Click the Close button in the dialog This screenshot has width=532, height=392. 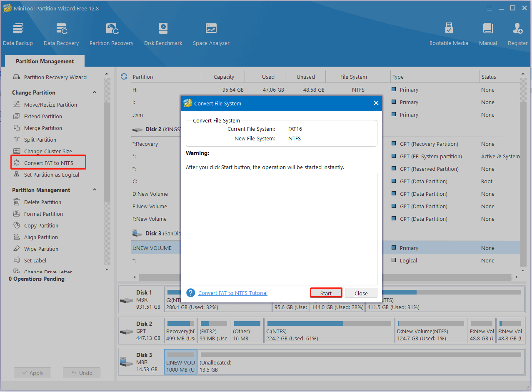[361, 293]
